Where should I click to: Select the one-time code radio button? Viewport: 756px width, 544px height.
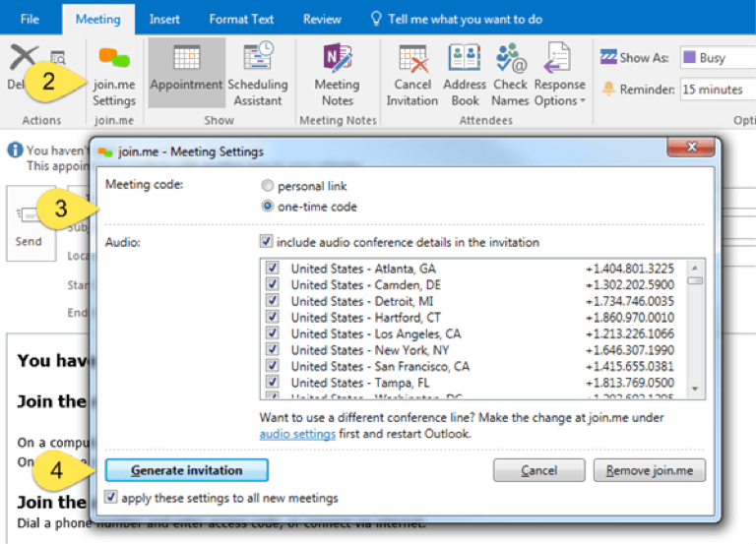pos(267,207)
